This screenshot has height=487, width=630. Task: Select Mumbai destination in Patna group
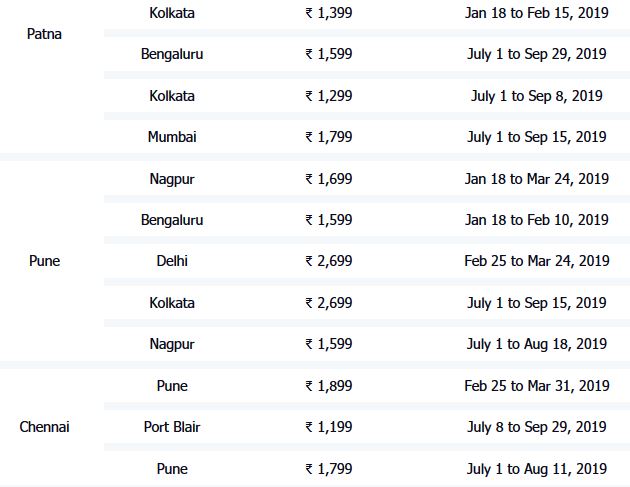[172, 137]
